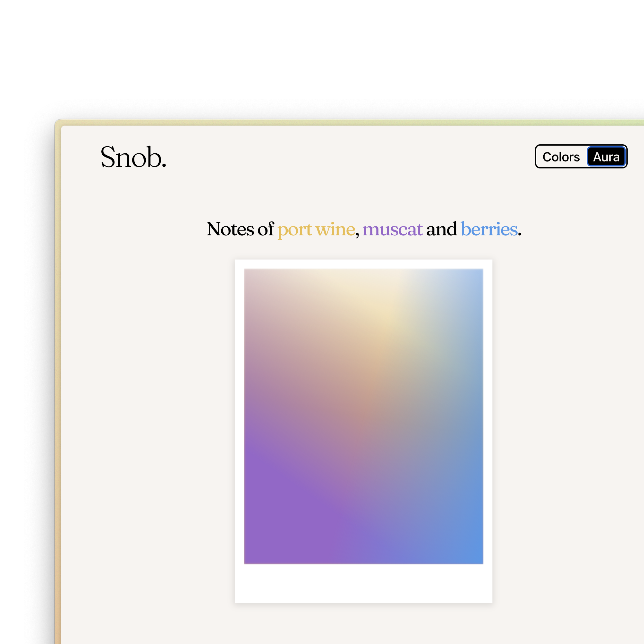Image resolution: width=644 pixels, height=644 pixels.
Task: Click the Snob. logo
Action: coord(133,157)
